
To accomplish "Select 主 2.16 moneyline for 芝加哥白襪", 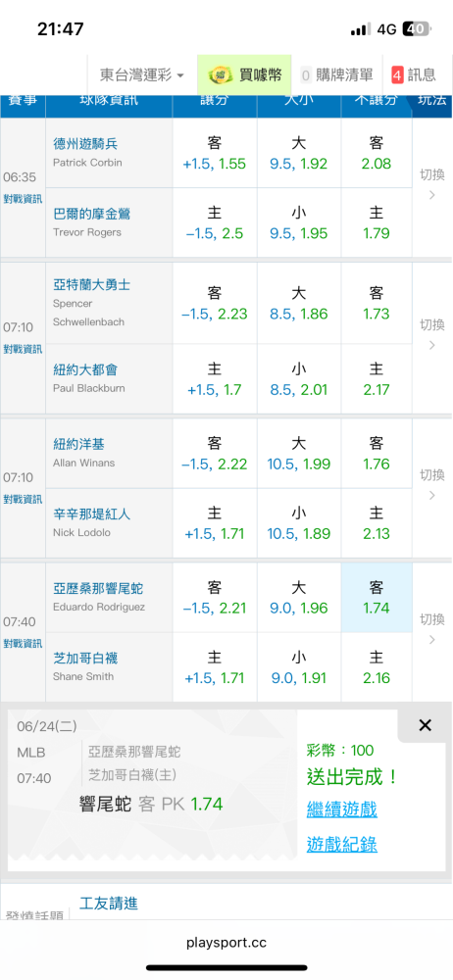I will click(377, 667).
